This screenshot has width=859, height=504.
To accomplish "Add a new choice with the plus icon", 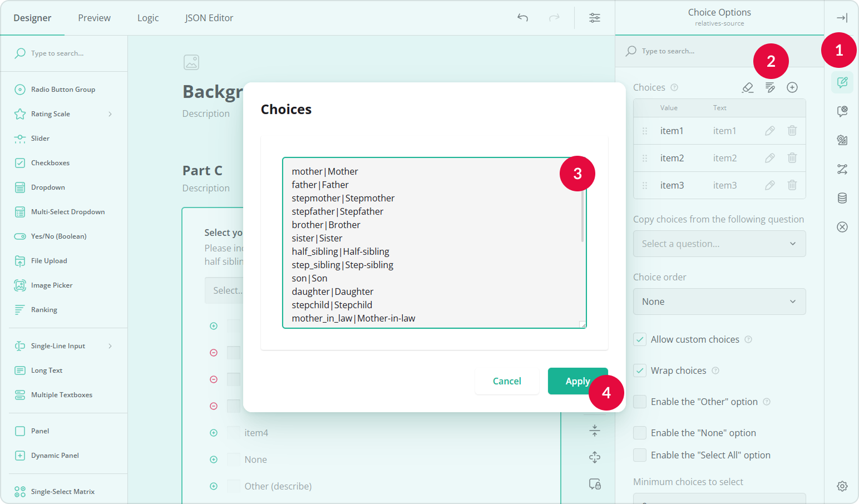I will point(792,87).
